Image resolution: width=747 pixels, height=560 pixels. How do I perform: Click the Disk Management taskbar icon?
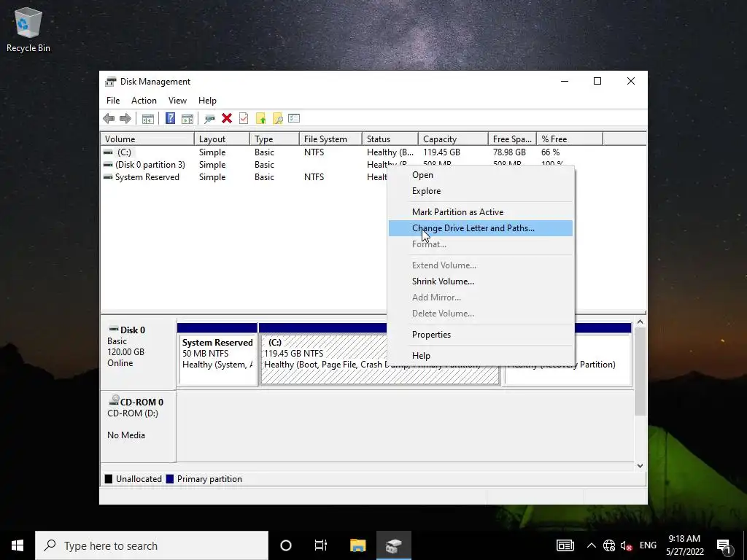pyautogui.click(x=394, y=545)
